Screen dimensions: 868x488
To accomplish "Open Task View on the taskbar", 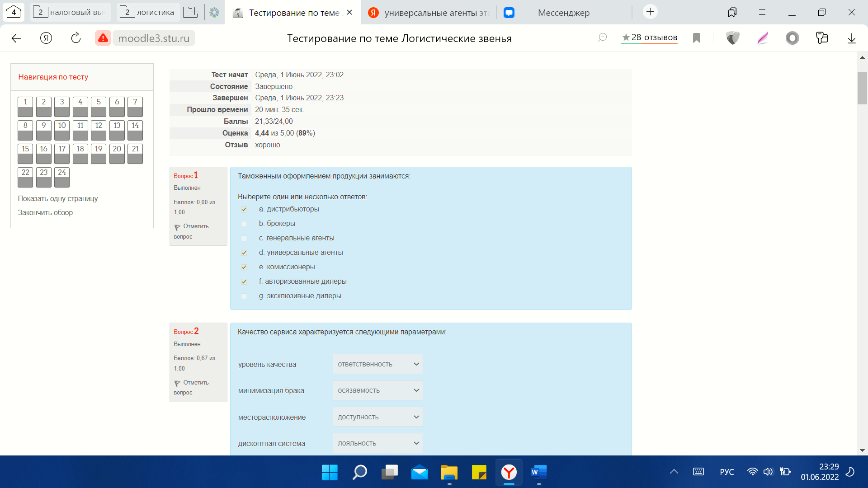I will [x=389, y=472].
